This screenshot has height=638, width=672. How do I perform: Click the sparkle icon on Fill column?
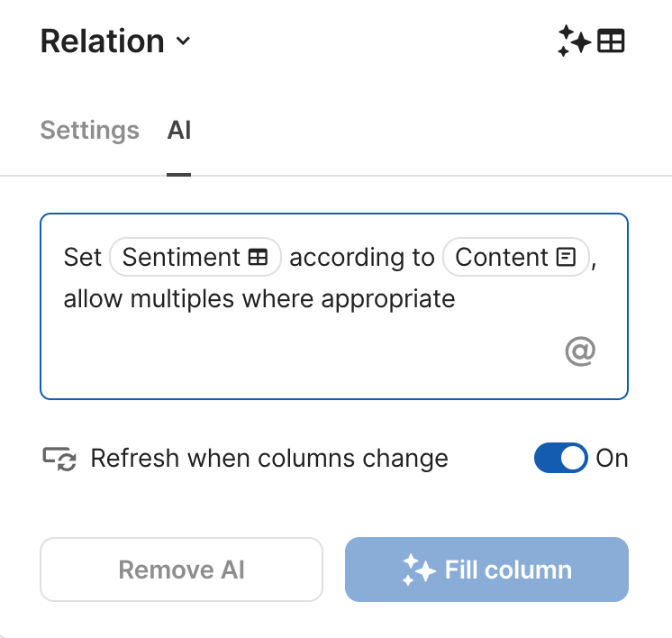point(419,570)
